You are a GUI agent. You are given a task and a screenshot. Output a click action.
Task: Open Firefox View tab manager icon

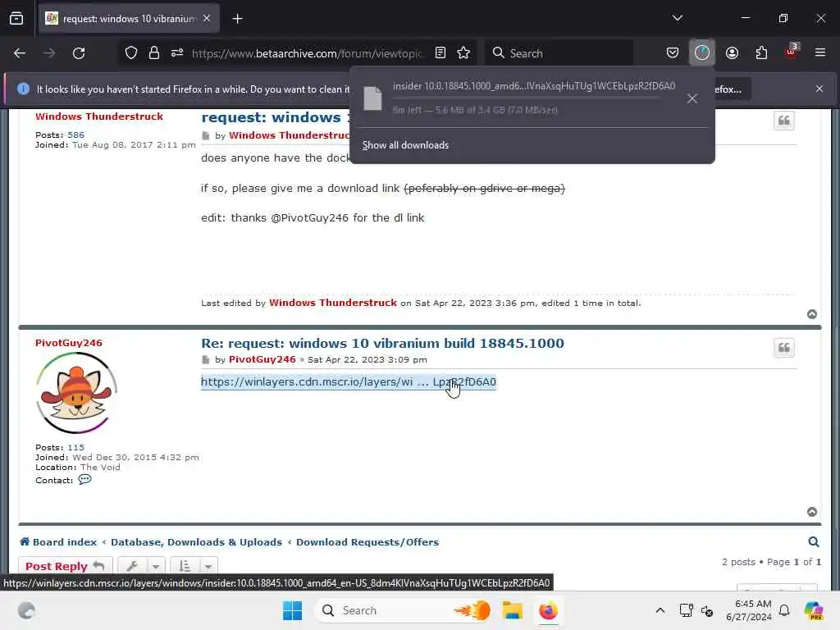16,19
